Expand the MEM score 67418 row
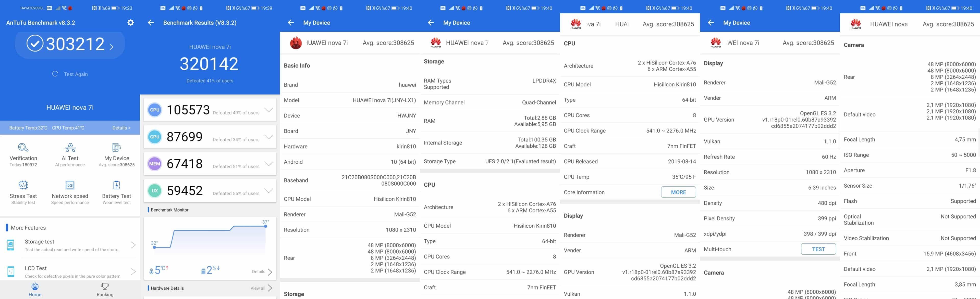Image resolution: width=980 pixels, height=299 pixels. point(268,164)
